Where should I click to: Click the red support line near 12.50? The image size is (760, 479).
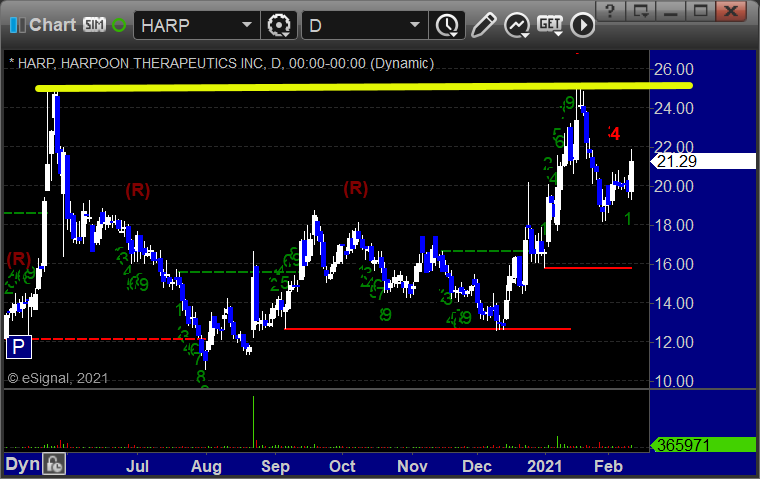point(427,329)
